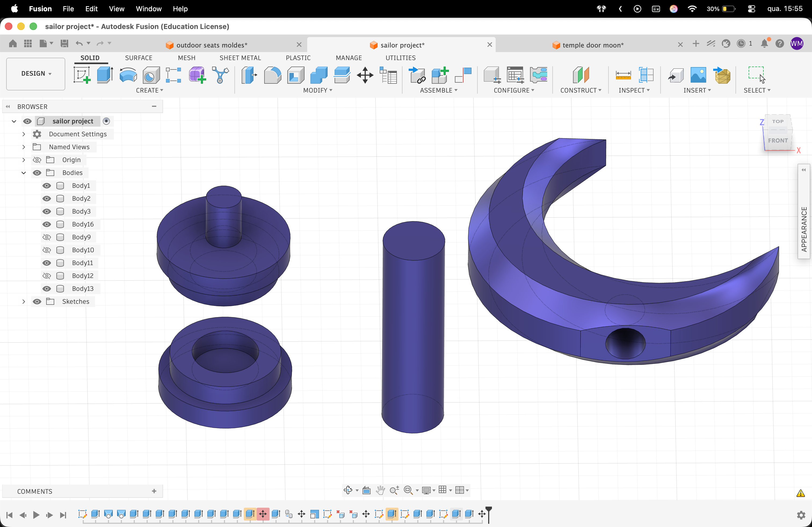The width and height of the screenshot is (812, 527).
Task: Switch to the SHEET METAL tab
Action: click(x=240, y=58)
